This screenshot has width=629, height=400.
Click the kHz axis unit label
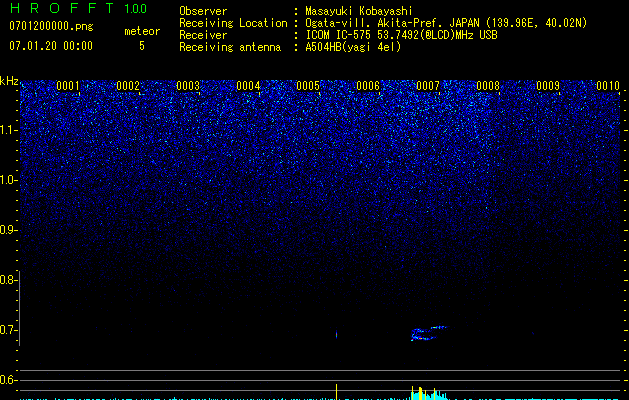point(9,81)
